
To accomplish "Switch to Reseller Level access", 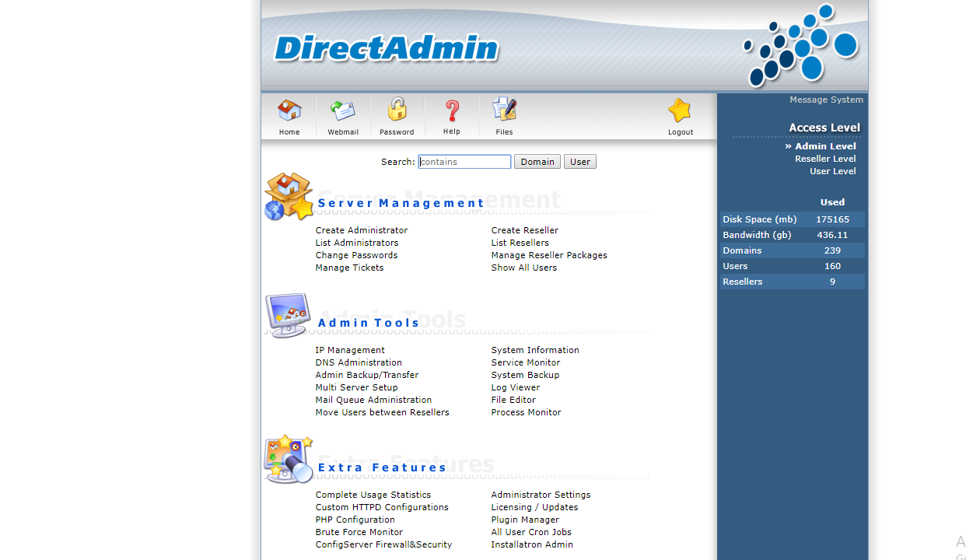I will tap(825, 159).
